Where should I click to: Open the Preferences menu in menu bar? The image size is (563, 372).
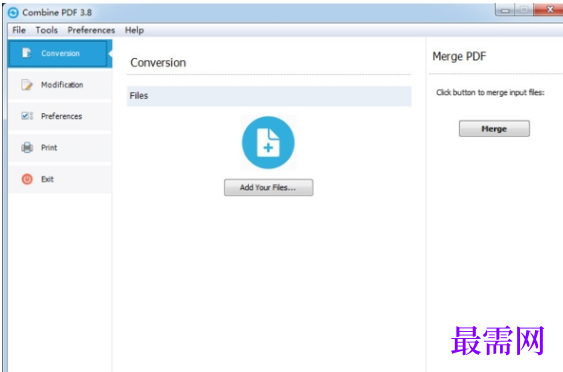click(91, 30)
